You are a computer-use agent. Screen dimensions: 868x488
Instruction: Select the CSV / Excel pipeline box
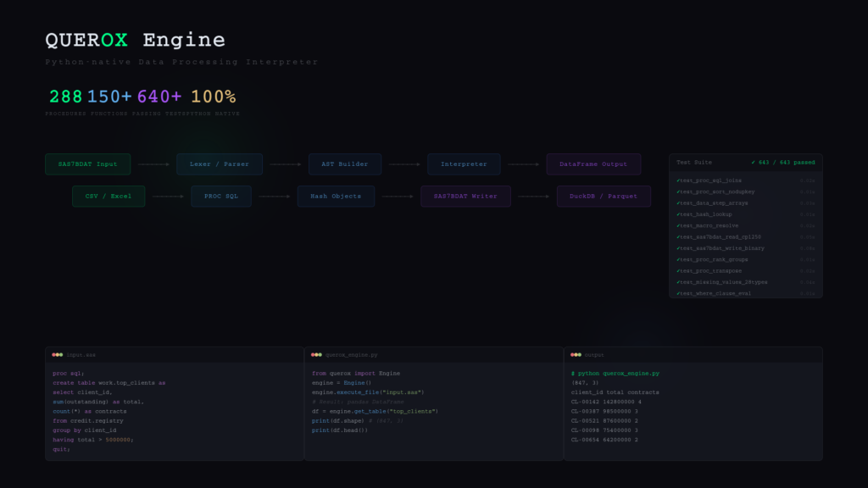(108, 197)
